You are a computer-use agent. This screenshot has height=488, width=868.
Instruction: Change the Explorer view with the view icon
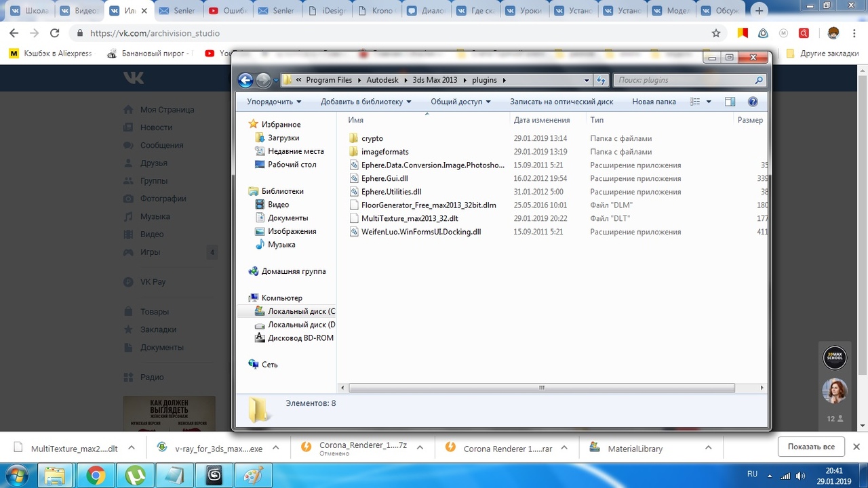point(695,102)
